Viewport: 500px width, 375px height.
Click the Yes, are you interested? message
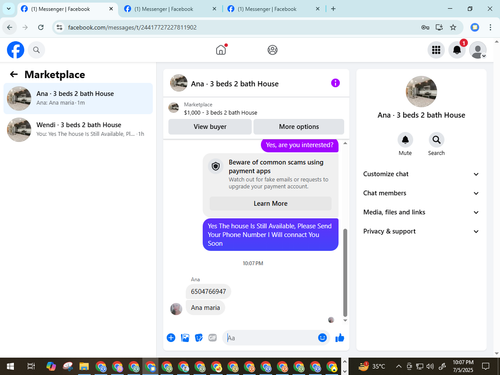299,145
